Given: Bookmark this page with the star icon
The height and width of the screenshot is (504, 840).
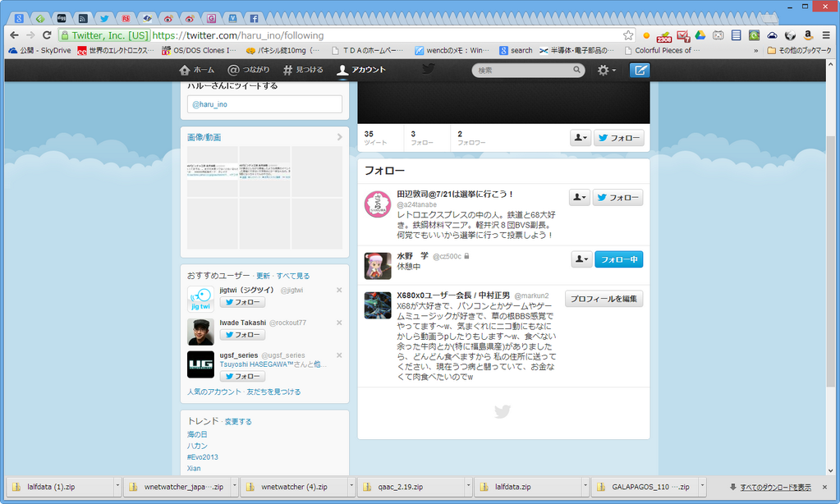Looking at the screenshot, I should coord(628,35).
